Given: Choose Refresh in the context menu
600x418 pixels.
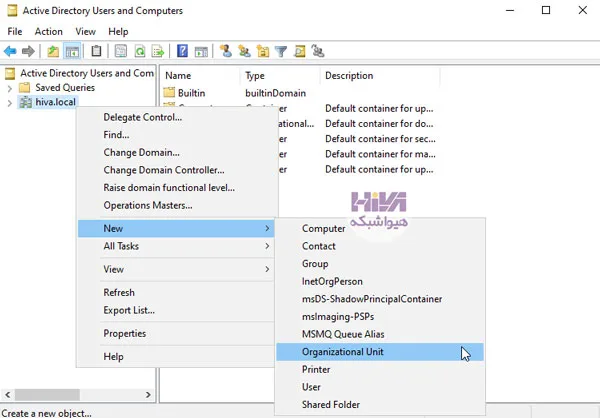Looking at the screenshot, I should [x=176, y=292].
